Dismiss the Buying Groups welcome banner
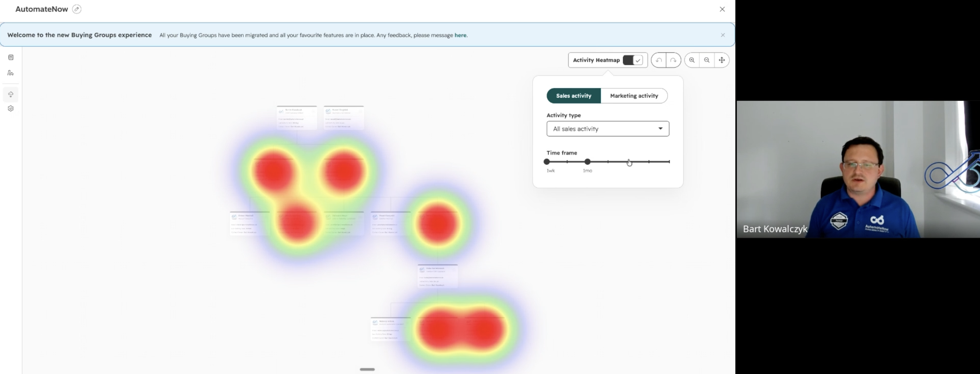The width and height of the screenshot is (980, 374). (723, 35)
